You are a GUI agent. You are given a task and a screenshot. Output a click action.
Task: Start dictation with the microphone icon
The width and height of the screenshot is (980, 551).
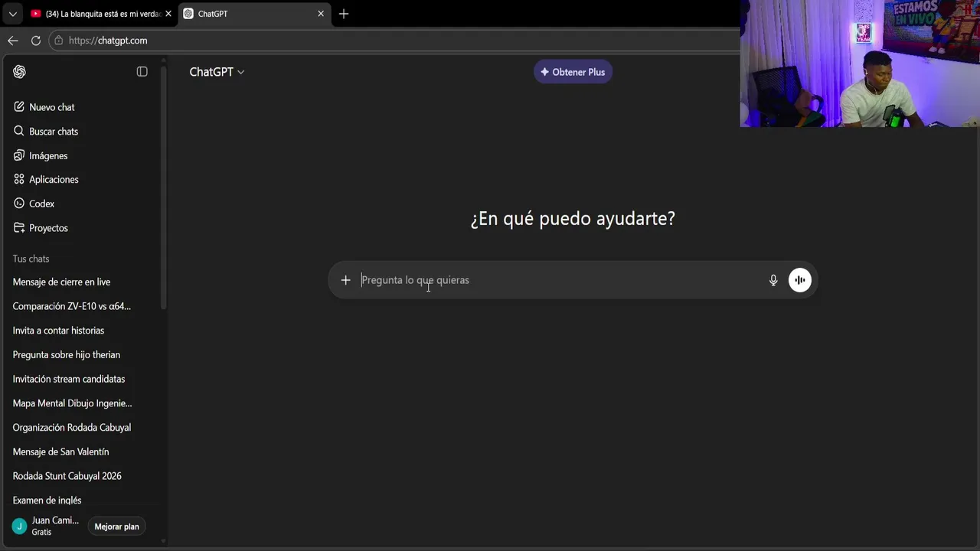click(x=773, y=280)
